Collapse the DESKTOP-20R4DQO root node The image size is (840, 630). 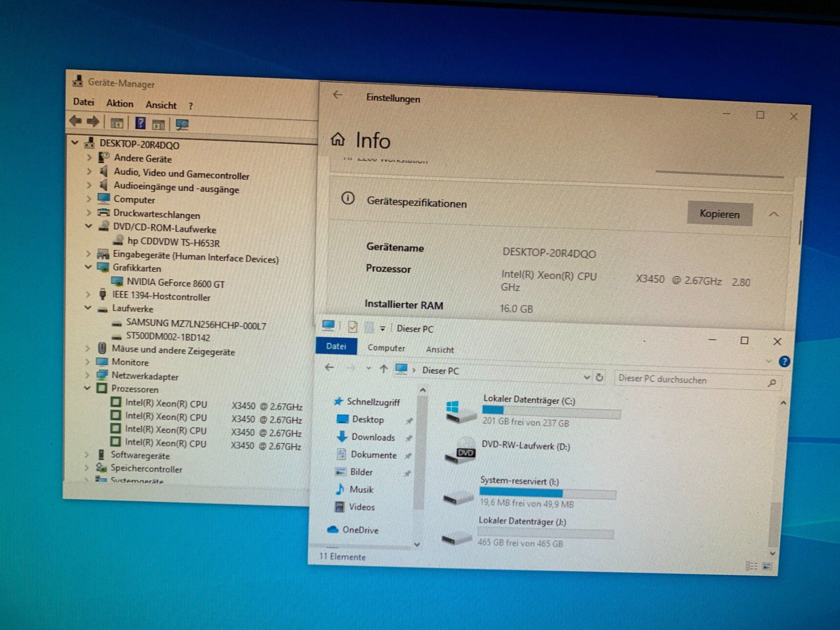point(75,142)
